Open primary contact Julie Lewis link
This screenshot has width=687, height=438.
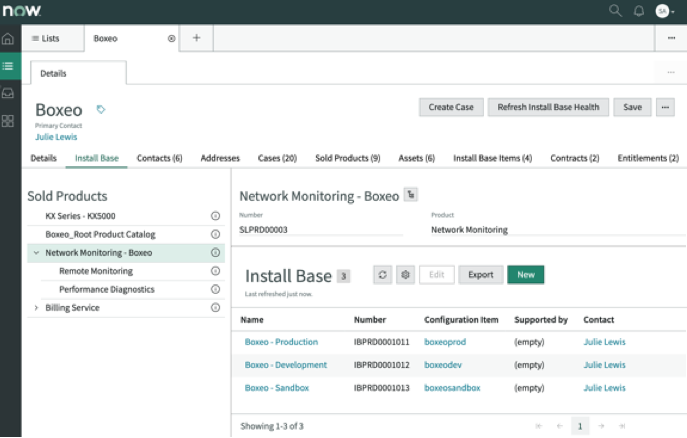tap(56, 137)
